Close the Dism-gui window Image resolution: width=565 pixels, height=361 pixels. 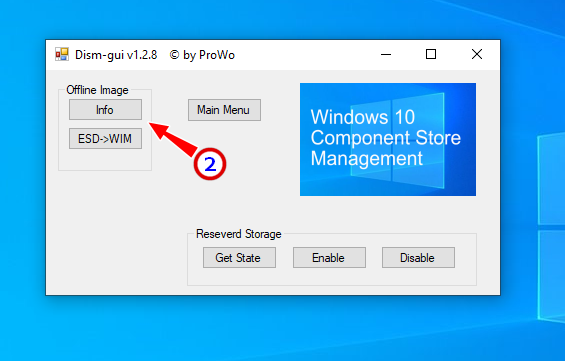click(x=477, y=54)
